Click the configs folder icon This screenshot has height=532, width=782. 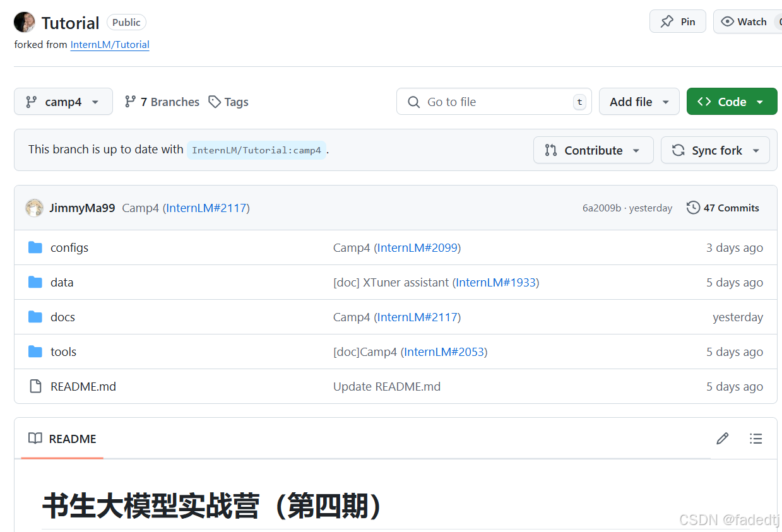(35, 247)
